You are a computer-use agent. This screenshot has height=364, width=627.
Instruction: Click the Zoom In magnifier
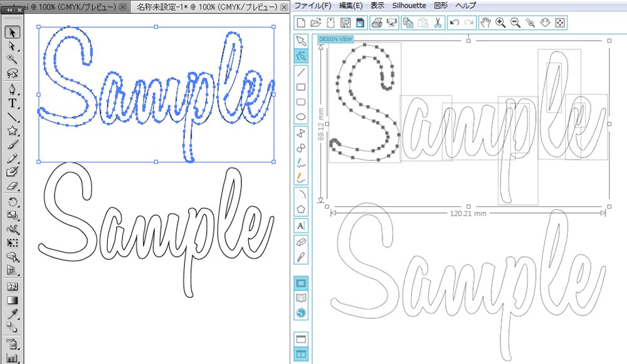click(x=500, y=23)
